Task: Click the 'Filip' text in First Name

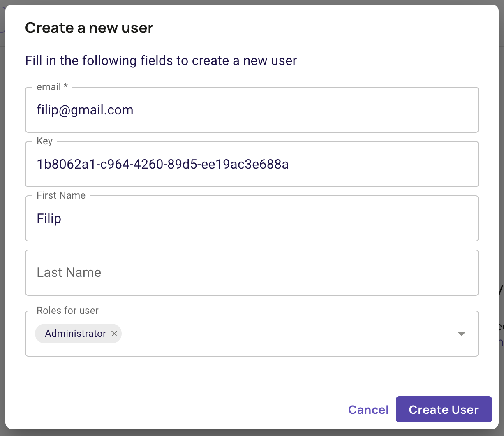Action: [x=49, y=218]
